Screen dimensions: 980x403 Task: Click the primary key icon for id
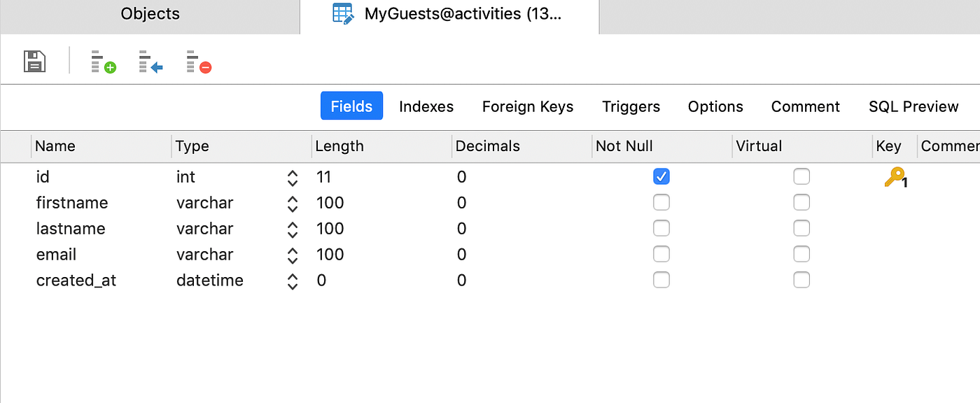(895, 178)
